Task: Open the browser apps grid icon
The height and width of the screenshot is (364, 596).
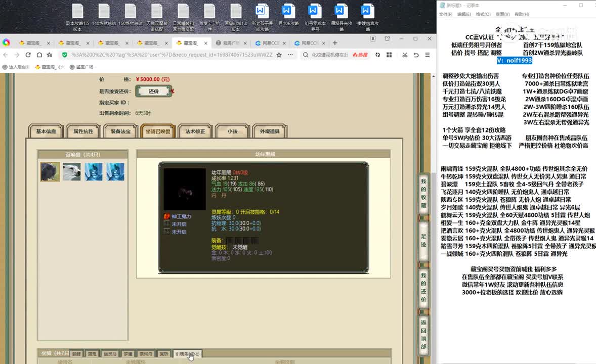Action: pos(389,55)
